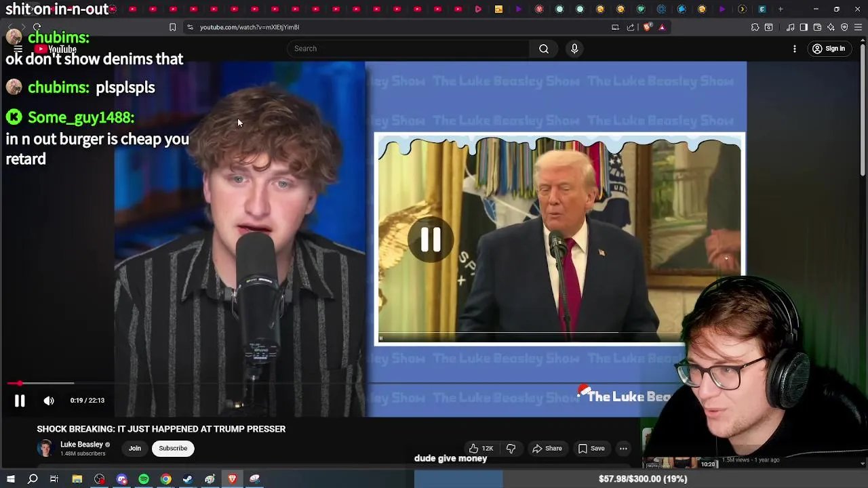
Task: Pause the YouTube video with the player button
Action: [20, 401]
